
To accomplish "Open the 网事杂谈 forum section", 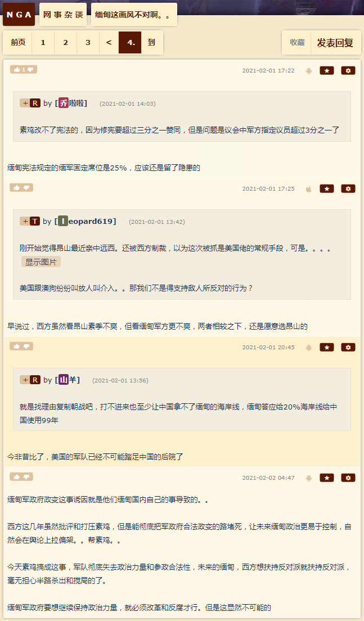I will 63,15.
